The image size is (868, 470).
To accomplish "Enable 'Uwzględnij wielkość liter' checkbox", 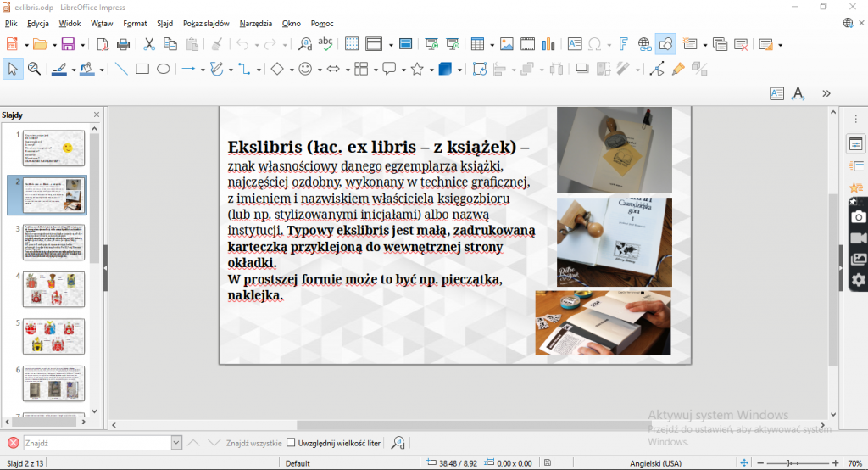I will [x=291, y=443].
